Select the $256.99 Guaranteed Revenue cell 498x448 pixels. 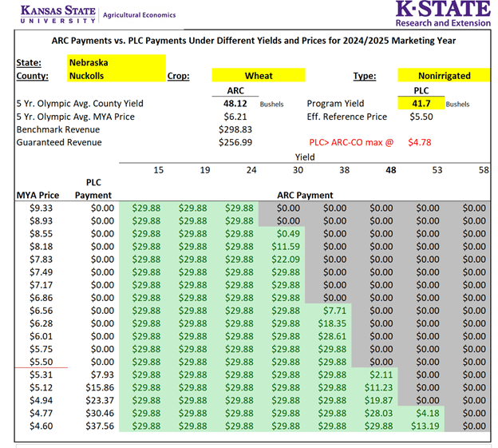(x=235, y=142)
